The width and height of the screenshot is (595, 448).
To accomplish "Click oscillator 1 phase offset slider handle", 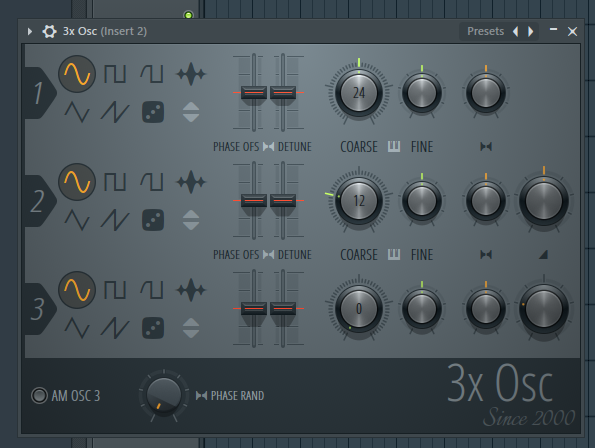I will [254, 93].
